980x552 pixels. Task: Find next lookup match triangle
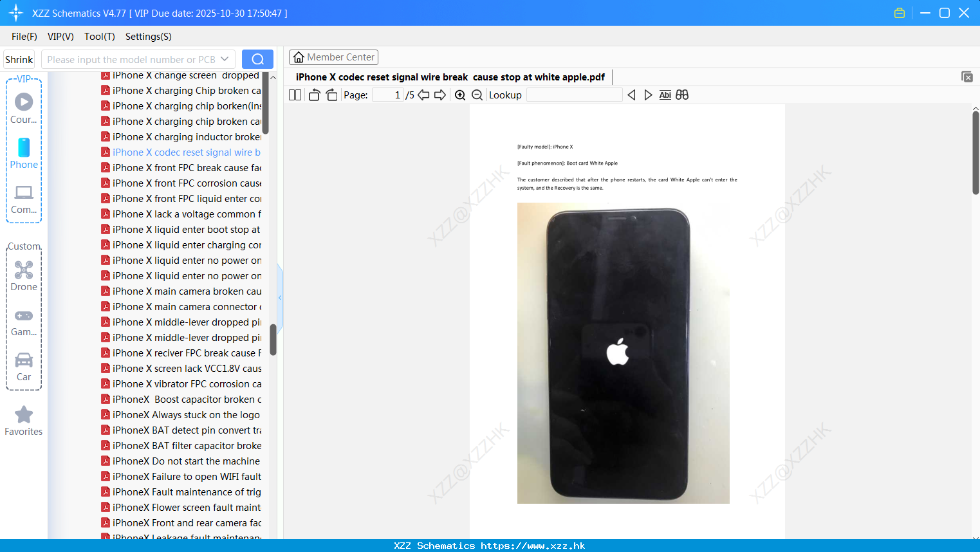click(648, 95)
